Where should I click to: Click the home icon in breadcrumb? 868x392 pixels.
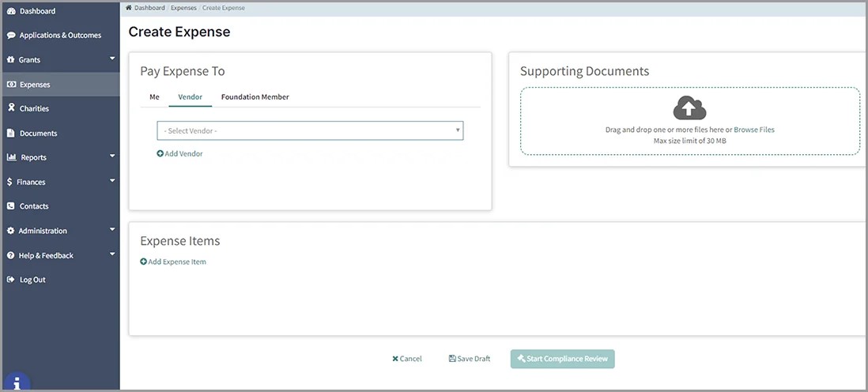pyautogui.click(x=128, y=8)
